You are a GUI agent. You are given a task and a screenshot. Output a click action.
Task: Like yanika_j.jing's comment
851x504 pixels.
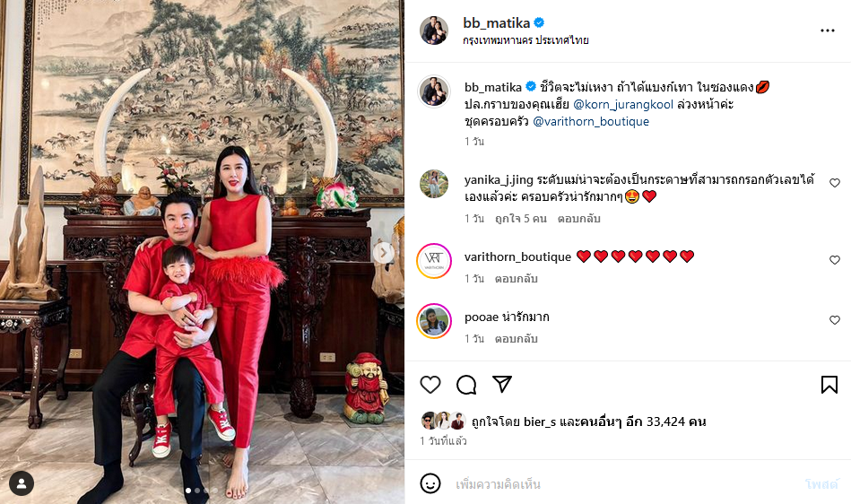point(835,183)
